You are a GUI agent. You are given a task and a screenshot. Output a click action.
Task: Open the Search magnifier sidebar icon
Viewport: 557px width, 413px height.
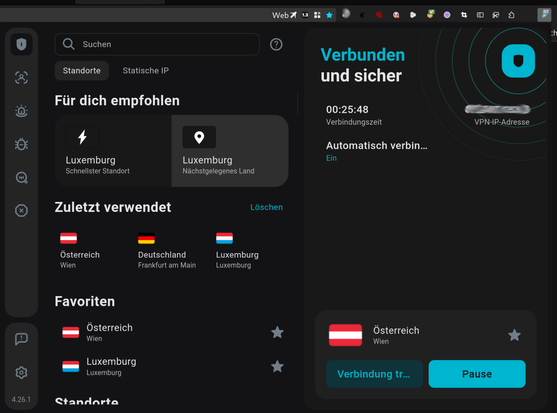[x=21, y=177]
